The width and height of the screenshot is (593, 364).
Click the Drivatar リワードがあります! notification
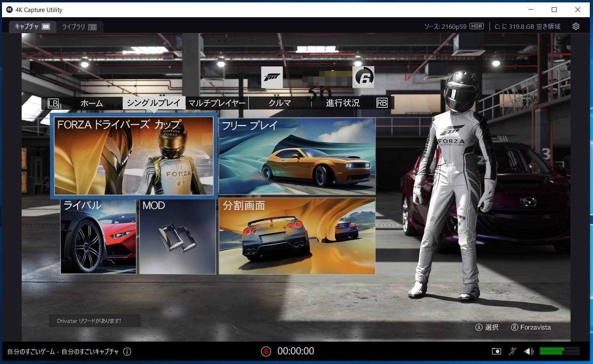pyautogui.click(x=95, y=321)
